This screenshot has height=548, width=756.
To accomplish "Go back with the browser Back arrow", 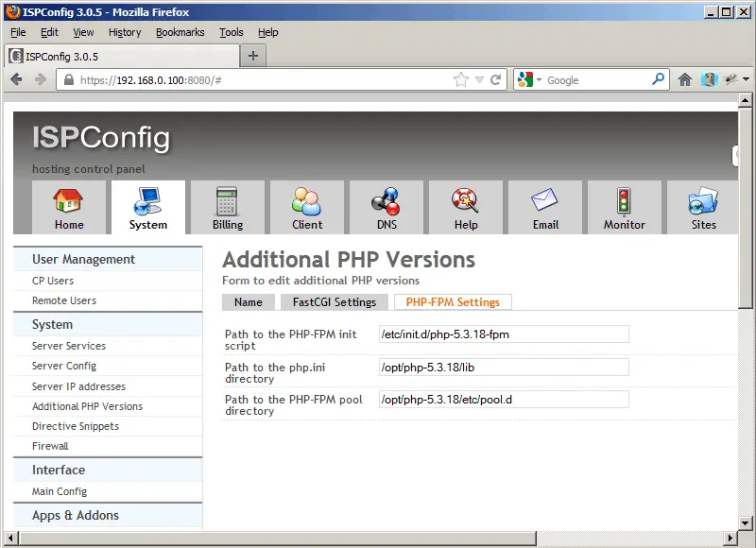I will click(x=16, y=79).
